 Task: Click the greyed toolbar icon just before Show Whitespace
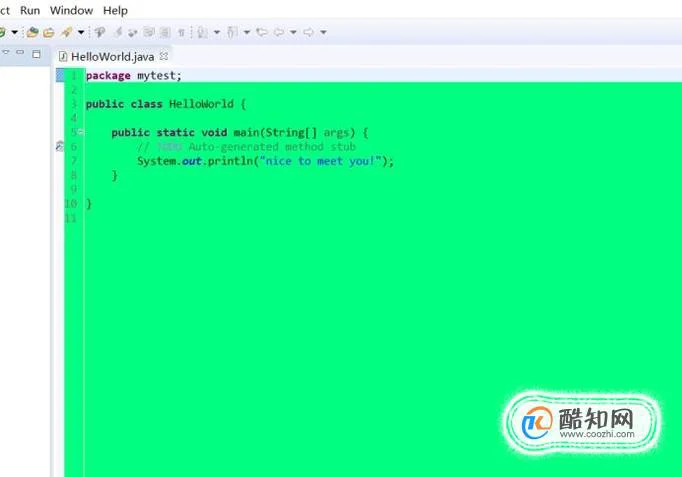coord(165,32)
